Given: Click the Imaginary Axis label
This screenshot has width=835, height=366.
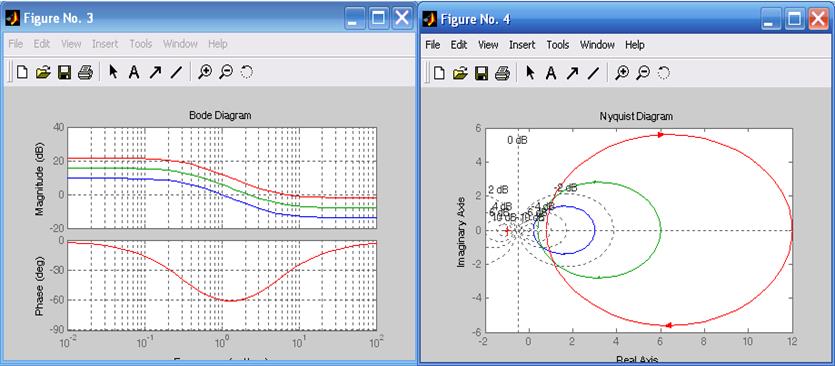Looking at the screenshot, I should click(462, 231).
